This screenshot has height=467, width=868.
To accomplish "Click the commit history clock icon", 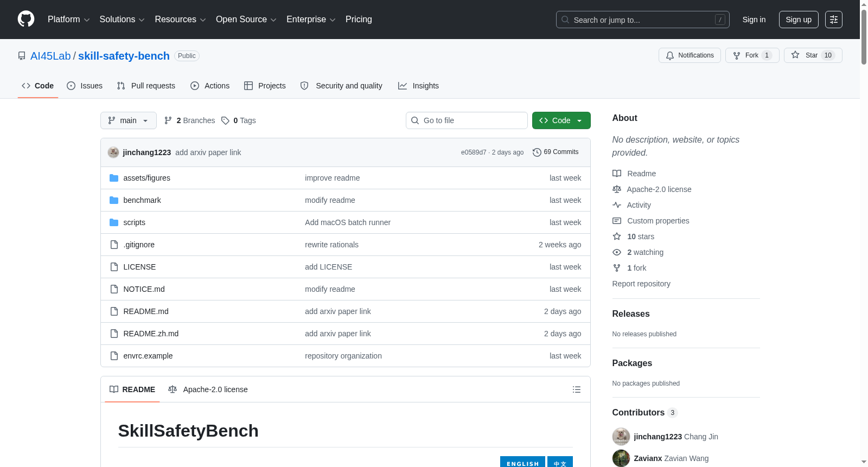I will (x=537, y=152).
